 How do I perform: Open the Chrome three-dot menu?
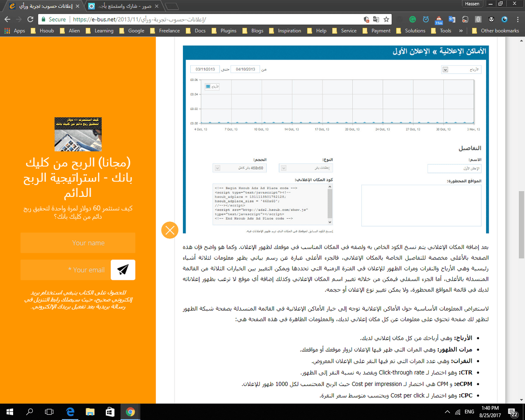pyautogui.click(x=518, y=19)
